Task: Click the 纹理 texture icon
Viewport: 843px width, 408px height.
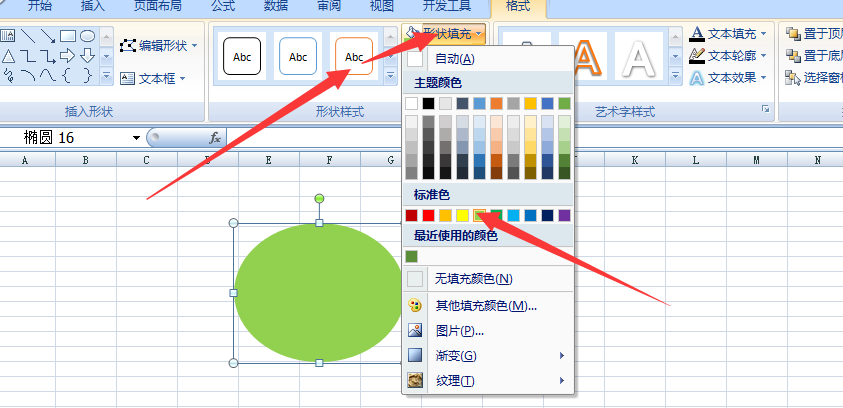Action: pos(415,381)
